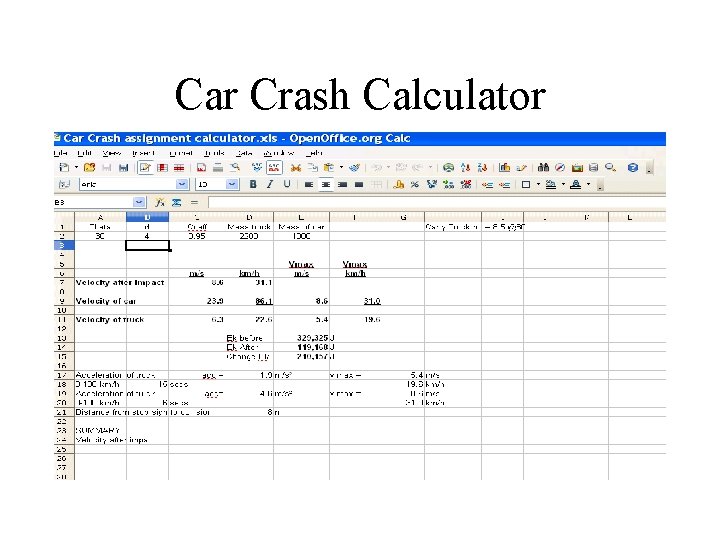Click into the formula input line
This screenshot has width=720, height=540.
coord(436,202)
